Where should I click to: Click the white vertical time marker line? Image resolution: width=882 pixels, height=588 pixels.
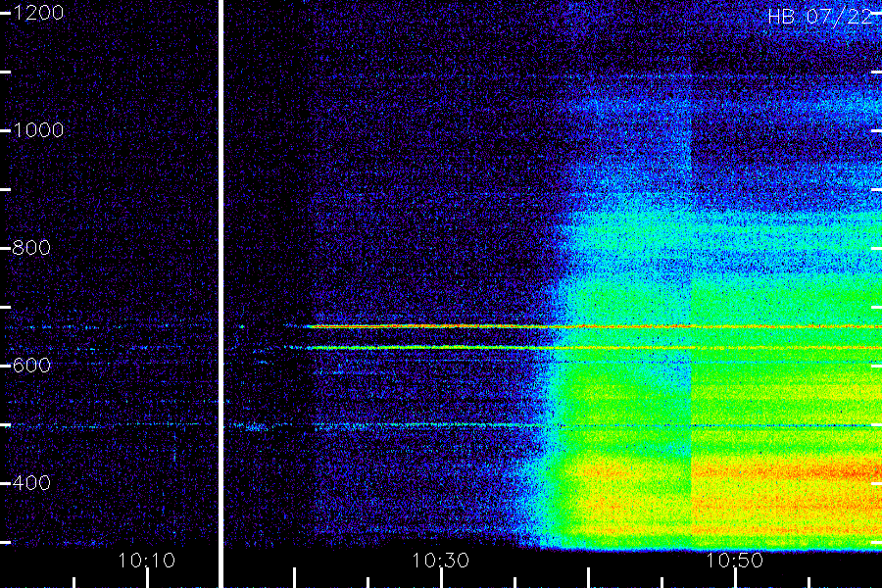[x=220, y=294]
